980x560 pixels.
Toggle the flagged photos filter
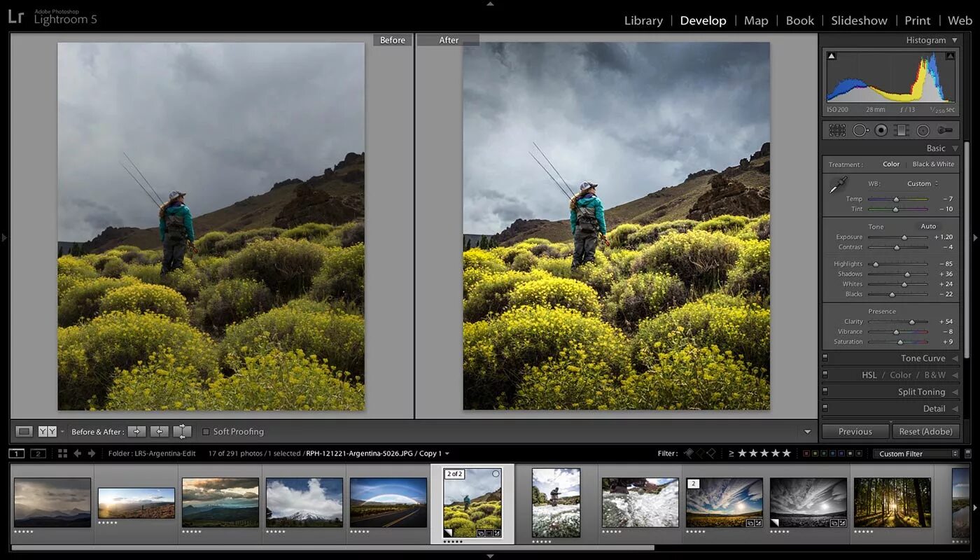coord(690,453)
